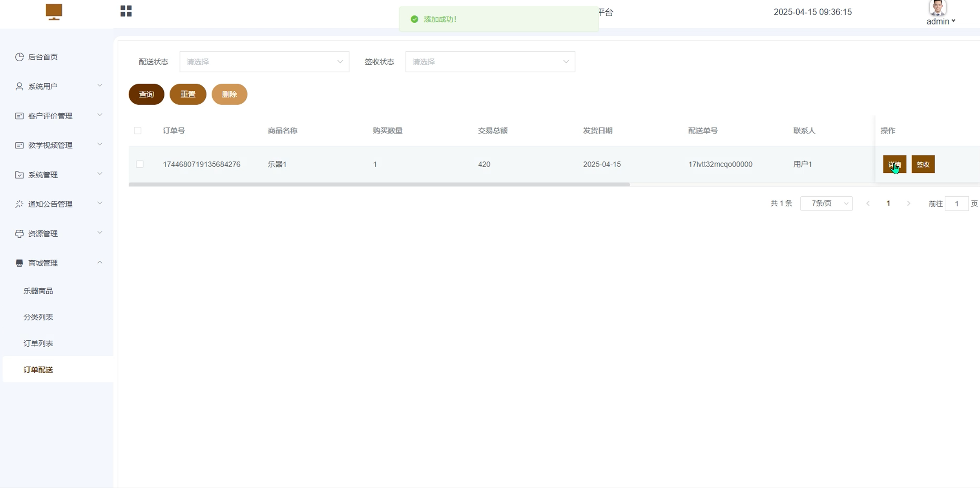Click the horizontal table scrollbar
980x488 pixels.
pos(379,185)
